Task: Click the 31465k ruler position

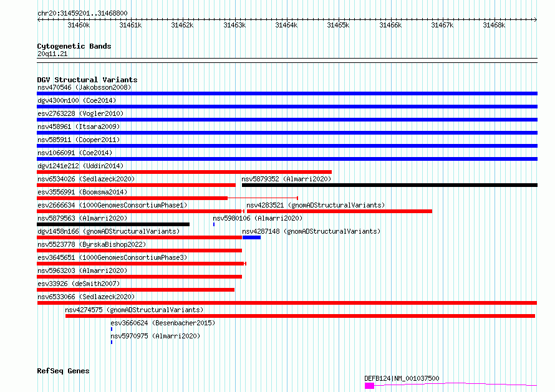Action: pyautogui.click(x=338, y=25)
